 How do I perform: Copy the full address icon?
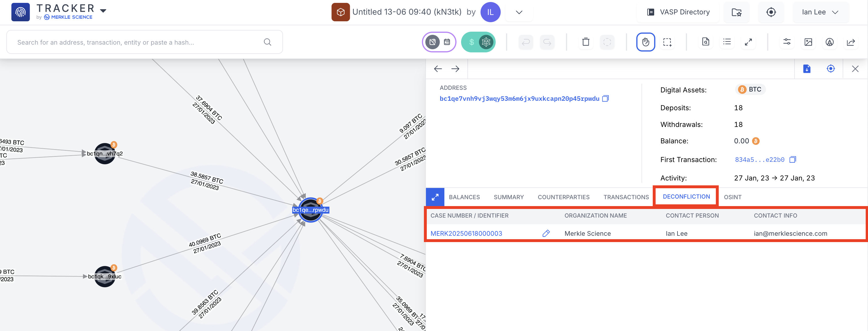tap(605, 98)
